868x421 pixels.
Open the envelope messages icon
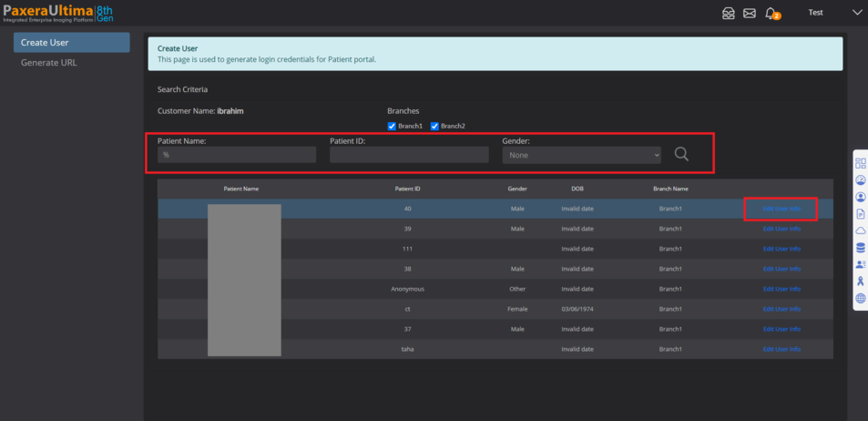(750, 13)
